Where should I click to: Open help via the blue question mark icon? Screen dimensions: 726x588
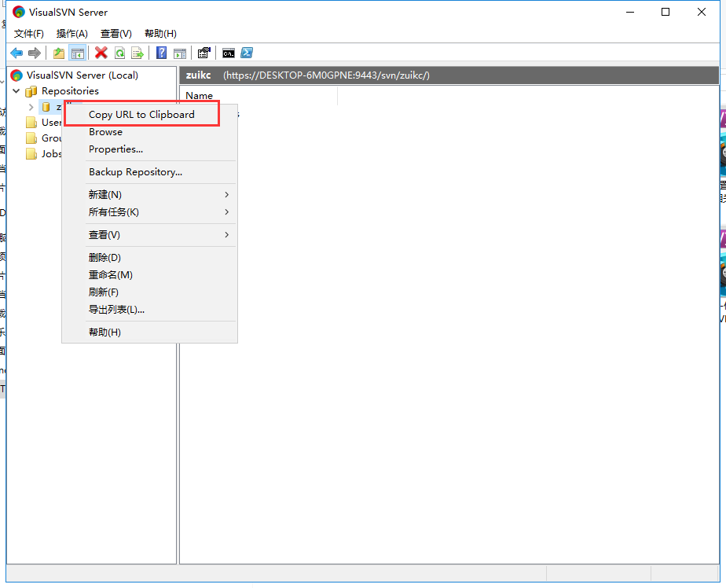tap(161, 53)
